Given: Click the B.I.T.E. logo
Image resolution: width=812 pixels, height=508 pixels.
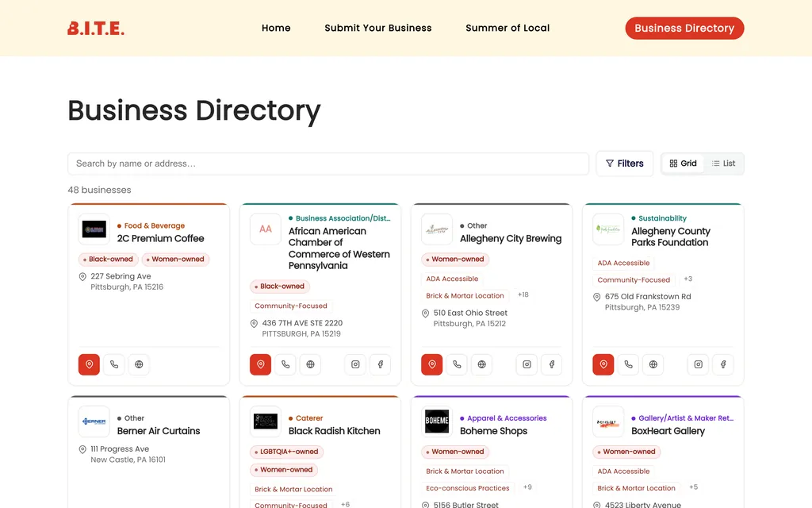Looking at the screenshot, I should [96, 28].
